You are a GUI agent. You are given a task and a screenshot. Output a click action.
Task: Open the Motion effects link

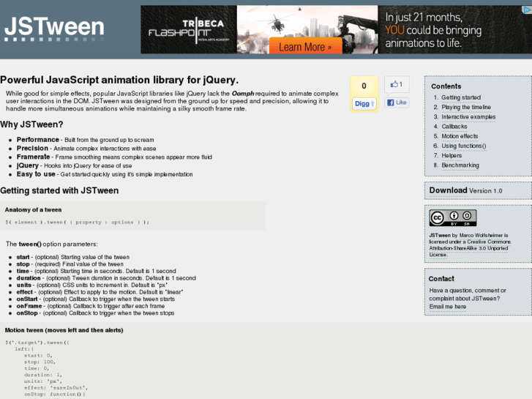[x=460, y=136]
